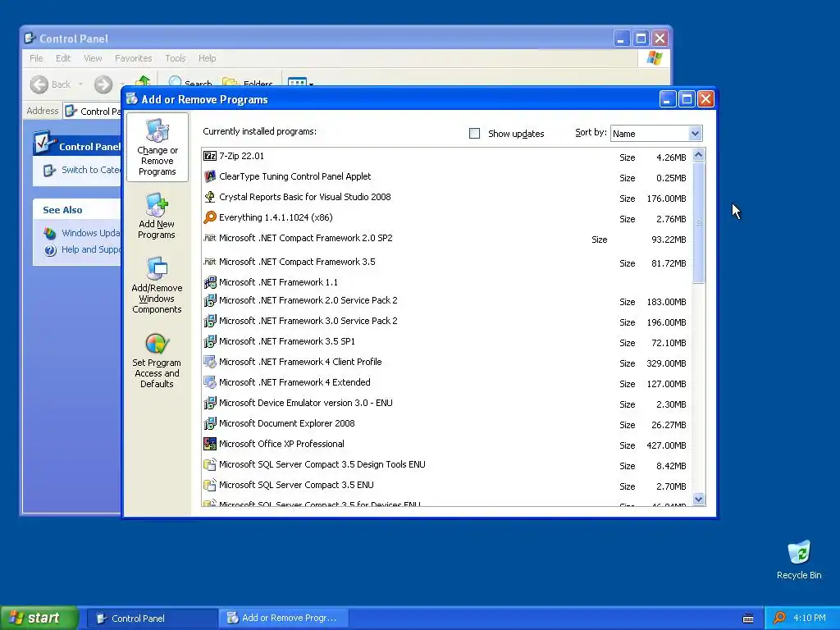Image resolution: width=840 pixels, height=630 pixels.
Task: Click the .NET Framework 2.0 Service Pack 2 icon
Action: click(x=210, y=300)
